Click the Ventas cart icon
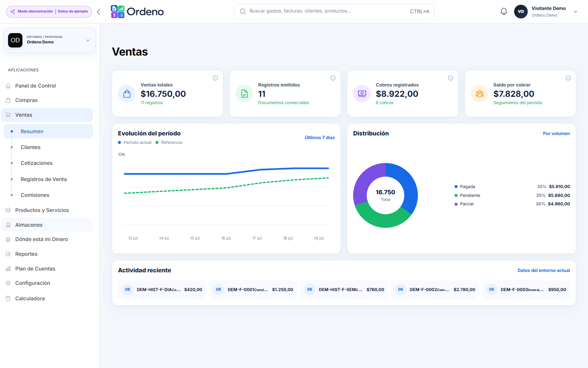 point(8,115)
